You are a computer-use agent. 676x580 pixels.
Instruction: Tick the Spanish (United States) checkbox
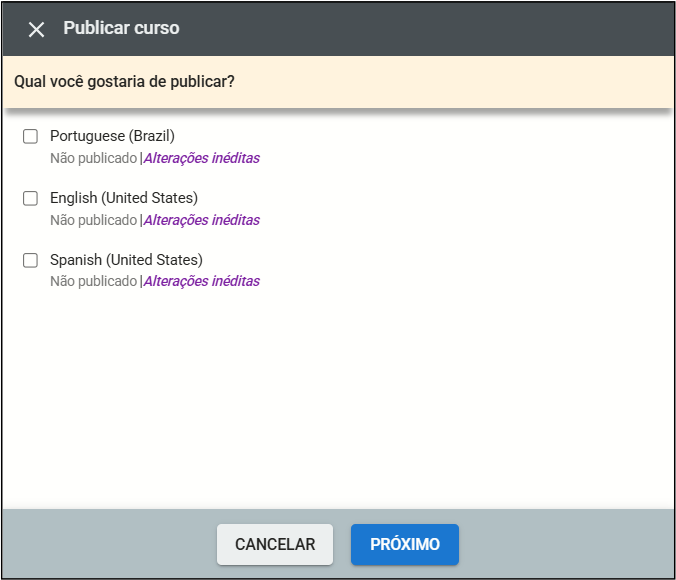pos(31,260)
